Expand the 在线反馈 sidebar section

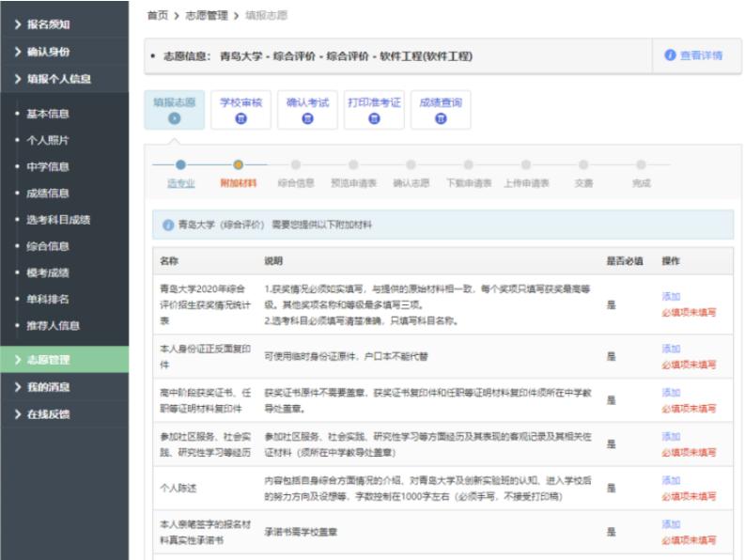click(64, 414)
